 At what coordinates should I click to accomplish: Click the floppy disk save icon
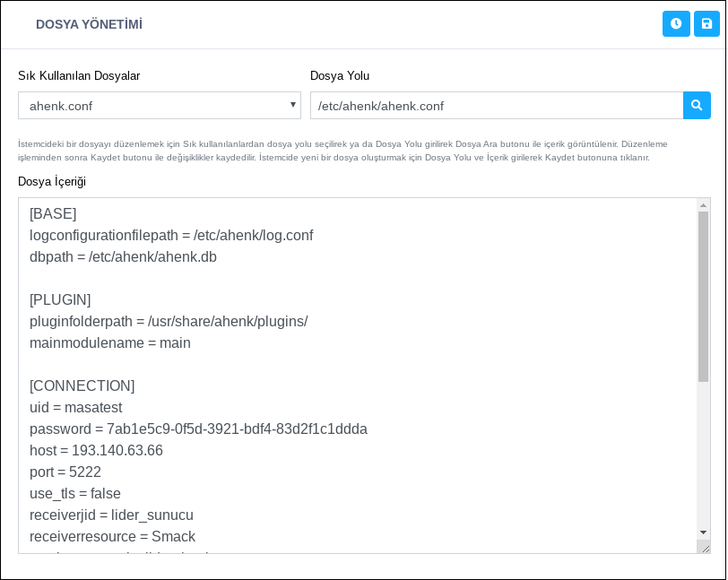(706, 24)
